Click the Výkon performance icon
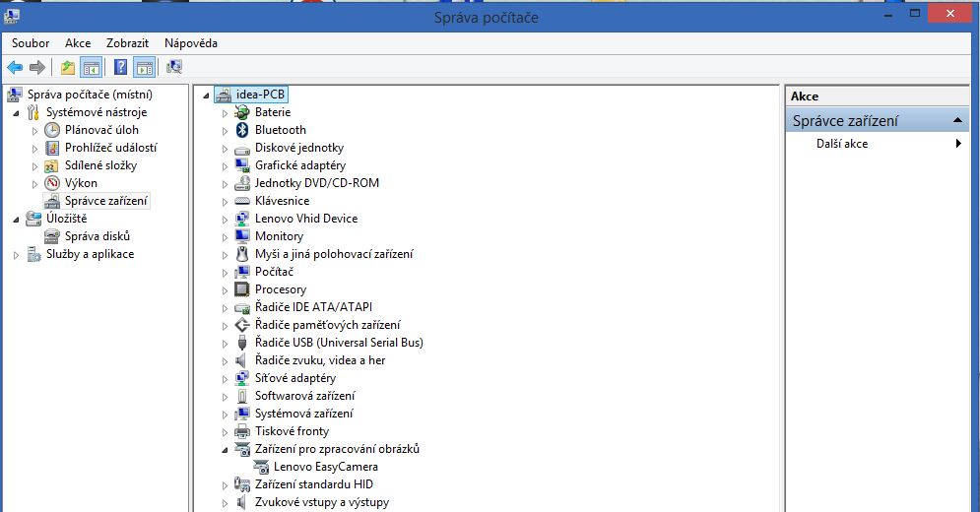The width and height of the screenshot is (980, 512). pyautogui.click(x=52, y=183)
